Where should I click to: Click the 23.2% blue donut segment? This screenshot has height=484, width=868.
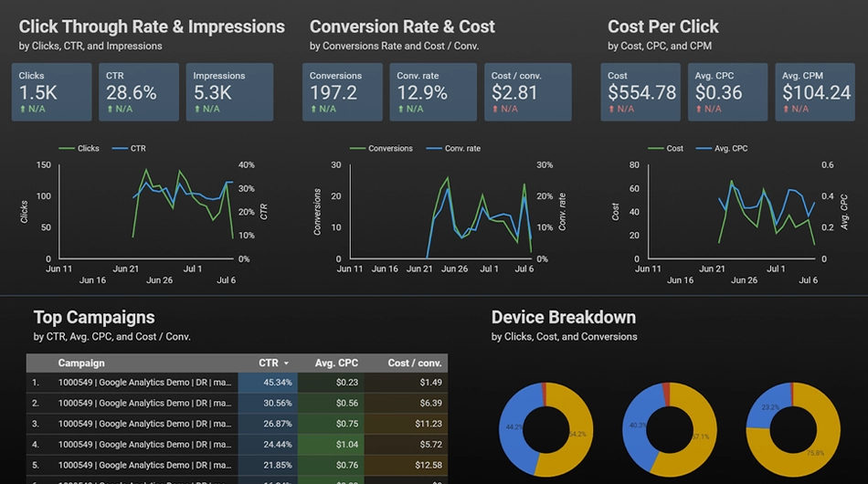769,407
